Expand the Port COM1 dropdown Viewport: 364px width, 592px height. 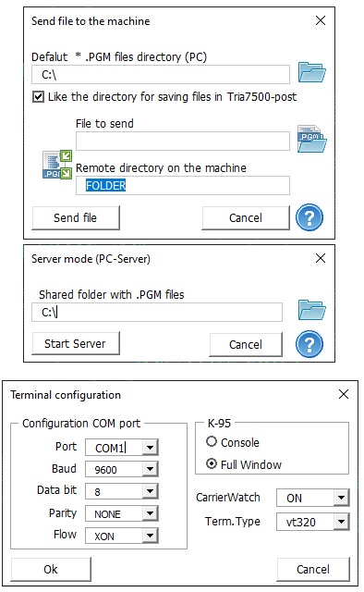(x=150, y=448)
